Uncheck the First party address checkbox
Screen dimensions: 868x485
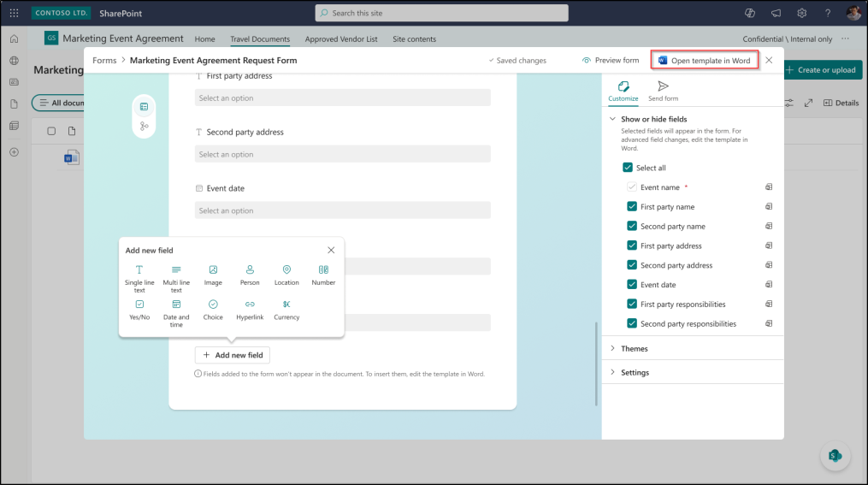point(632,245)
